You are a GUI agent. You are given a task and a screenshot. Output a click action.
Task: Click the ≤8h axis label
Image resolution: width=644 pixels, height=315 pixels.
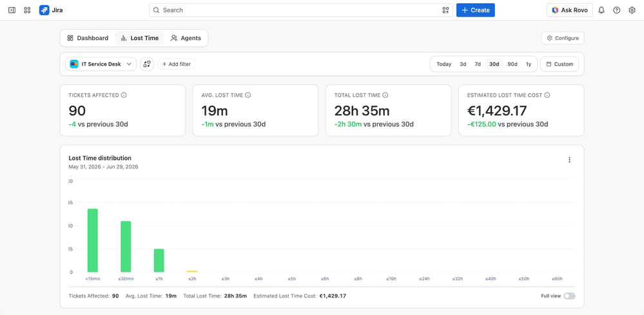(358, 279)
